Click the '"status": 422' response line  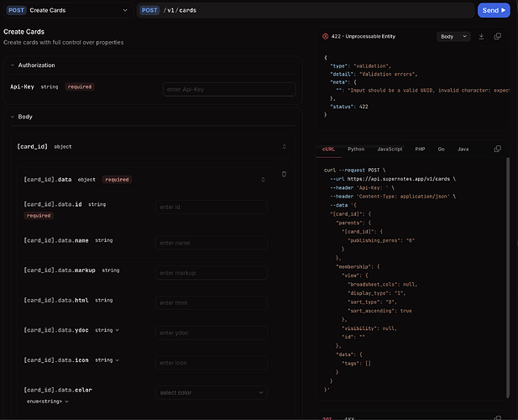[x=349, y=107]
